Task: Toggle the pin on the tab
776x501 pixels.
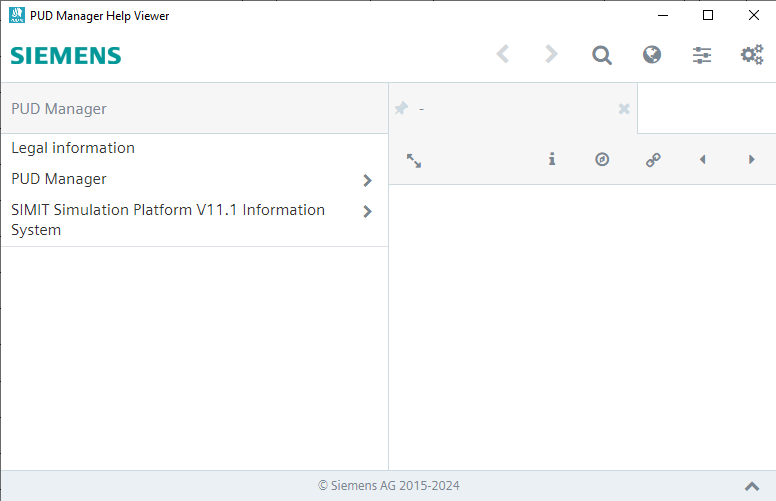Action: 402,108
